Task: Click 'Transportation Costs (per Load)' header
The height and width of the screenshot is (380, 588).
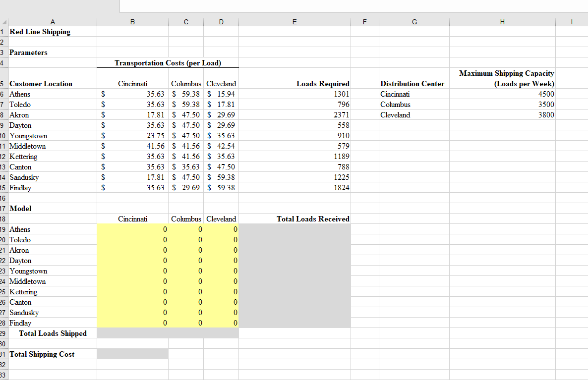Action: click(x=168, y=63)
